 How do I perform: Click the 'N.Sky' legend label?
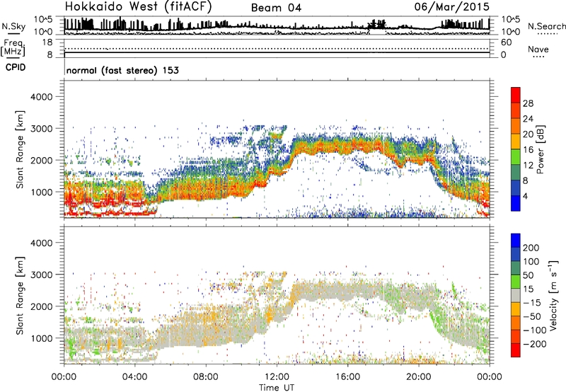13,26
